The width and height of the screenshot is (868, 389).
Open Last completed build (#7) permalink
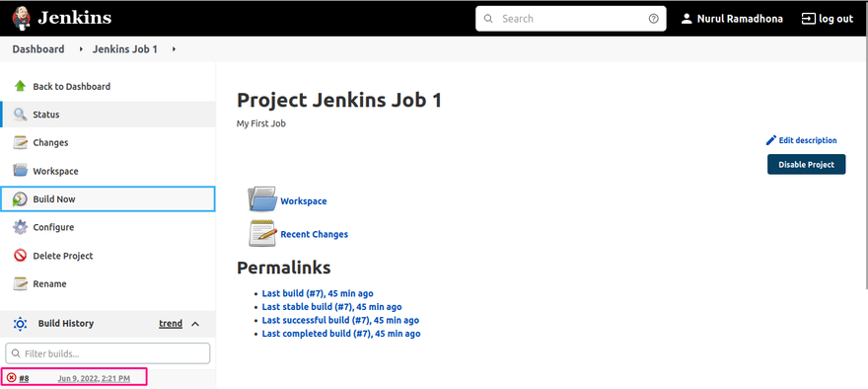(341, 334)
